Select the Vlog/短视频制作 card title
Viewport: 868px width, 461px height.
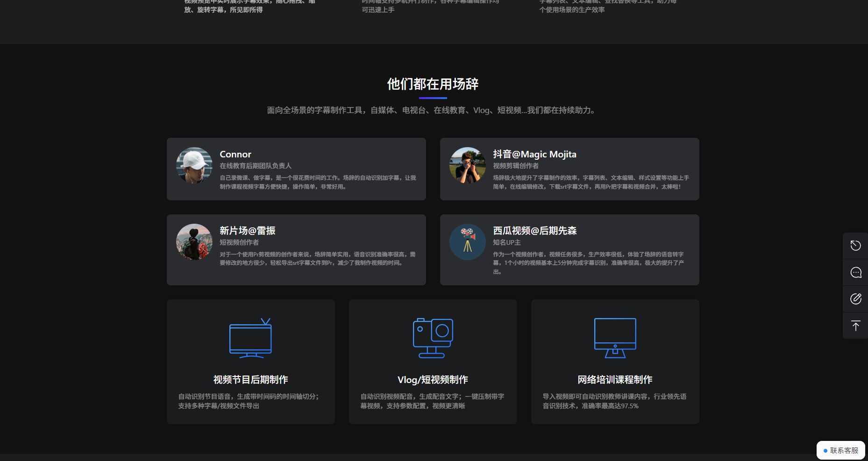pyautogui.click(x=433, y=380)
